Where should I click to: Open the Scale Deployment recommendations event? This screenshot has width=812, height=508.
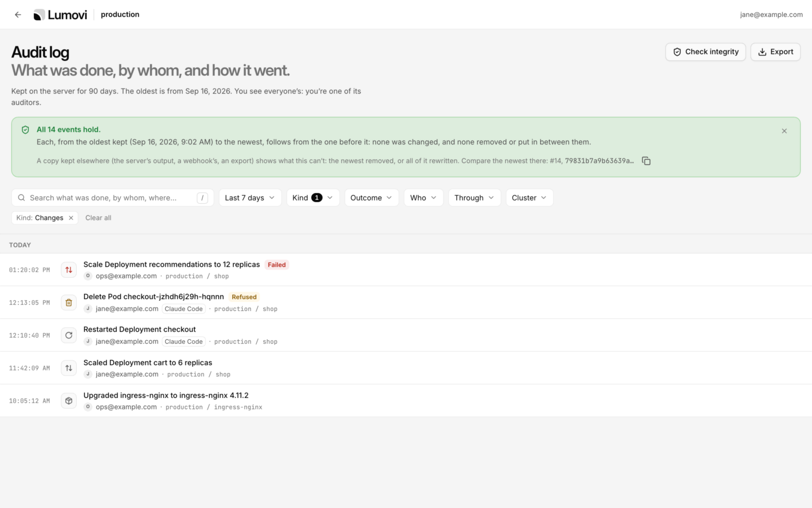point(406,270)
